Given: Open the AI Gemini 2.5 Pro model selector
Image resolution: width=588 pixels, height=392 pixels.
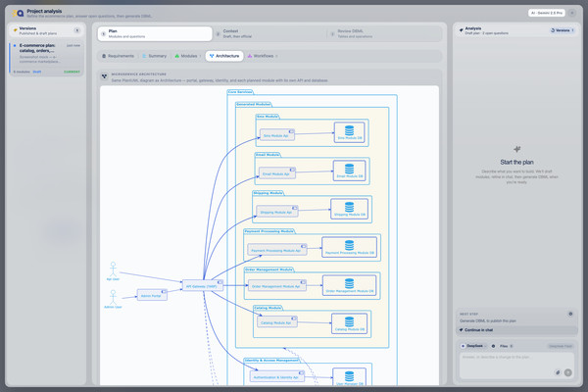Looking at the screenshot, I should (x=547, y=13).
